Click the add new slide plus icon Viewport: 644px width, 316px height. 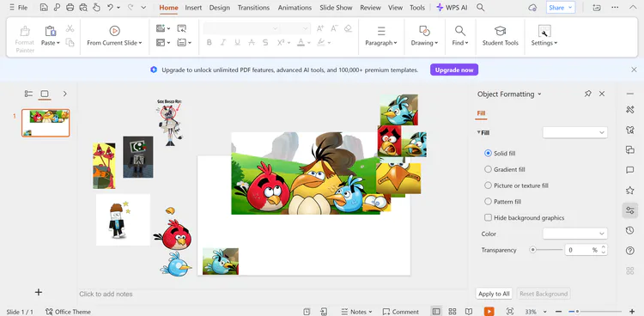(38, 292)
